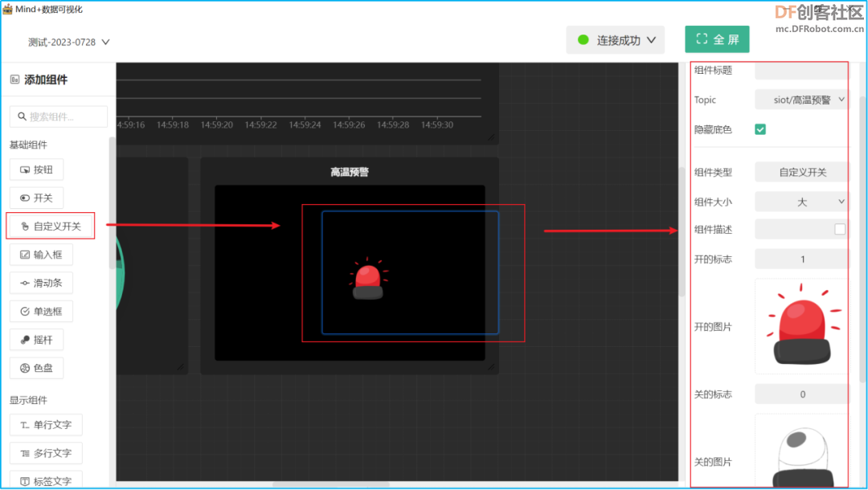Enable the 组件描述 checkbox
868x490 pixels.
(840, 229)
